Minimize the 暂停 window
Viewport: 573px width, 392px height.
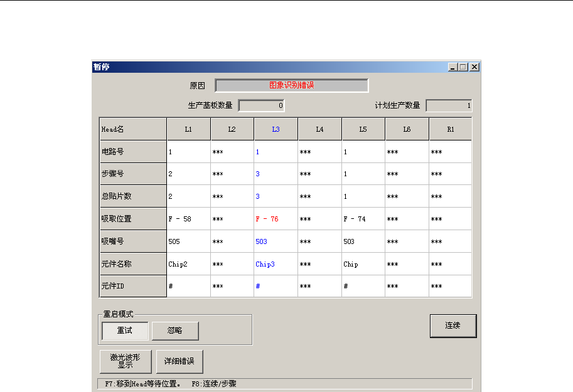click(453, 67)
